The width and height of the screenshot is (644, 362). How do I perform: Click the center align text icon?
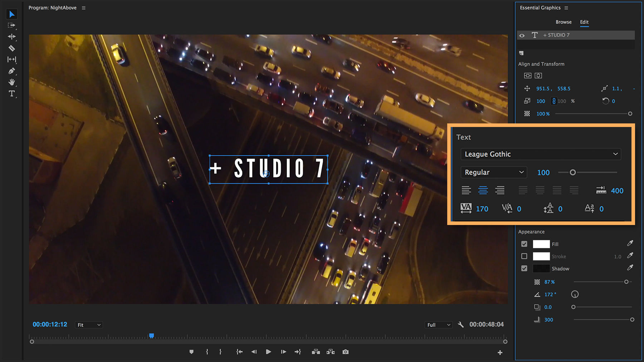click(483, 190)
